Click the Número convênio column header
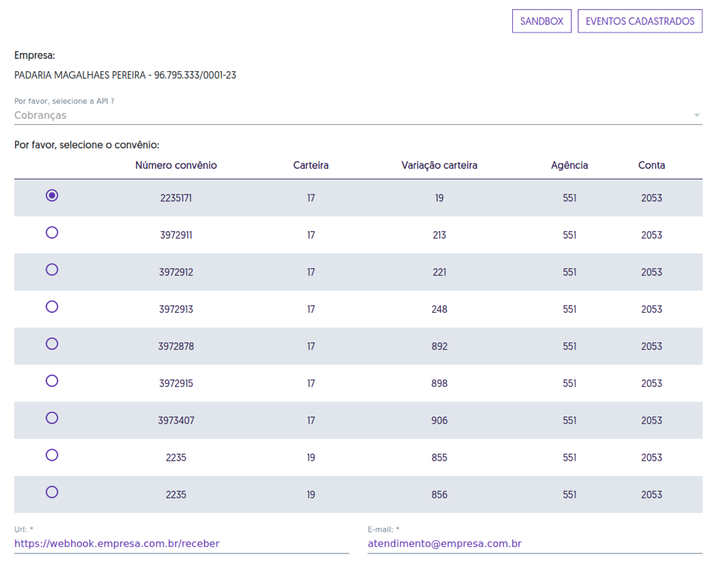The image size is (728, 565). click(x=176, y=165)
